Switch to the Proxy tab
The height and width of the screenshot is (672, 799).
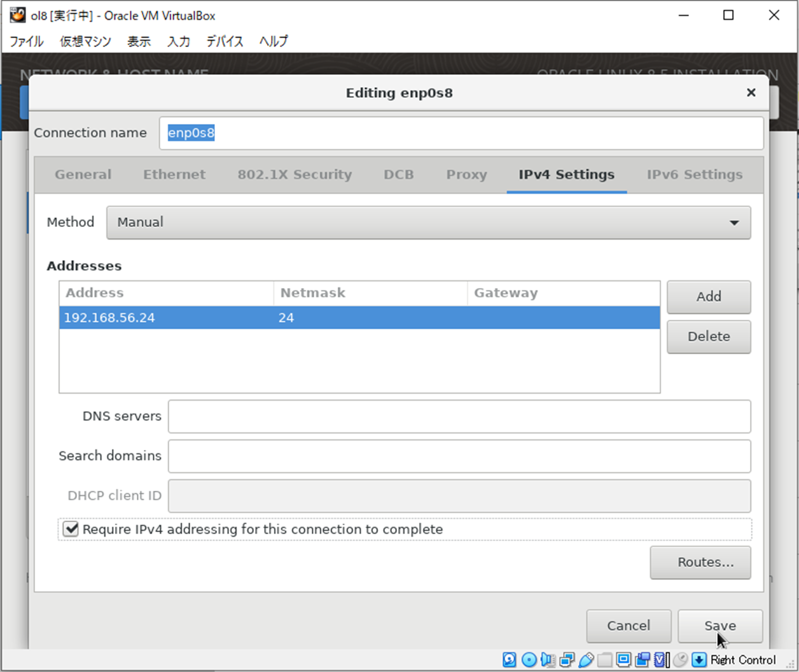point(466,175)
